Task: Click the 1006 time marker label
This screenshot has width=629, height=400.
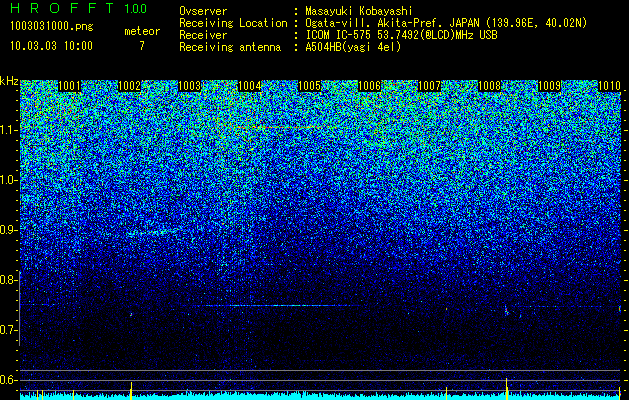Action: coord(369,86)
